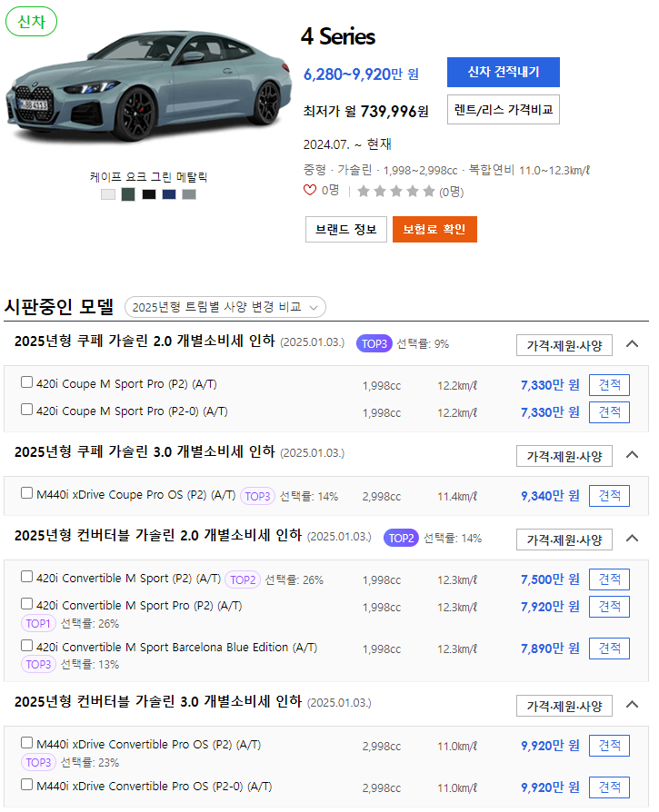Screen dimensions: 659x812
Task: Click the TOP3 badge under M440i Convertible (P2)
Action: point(38,762)
